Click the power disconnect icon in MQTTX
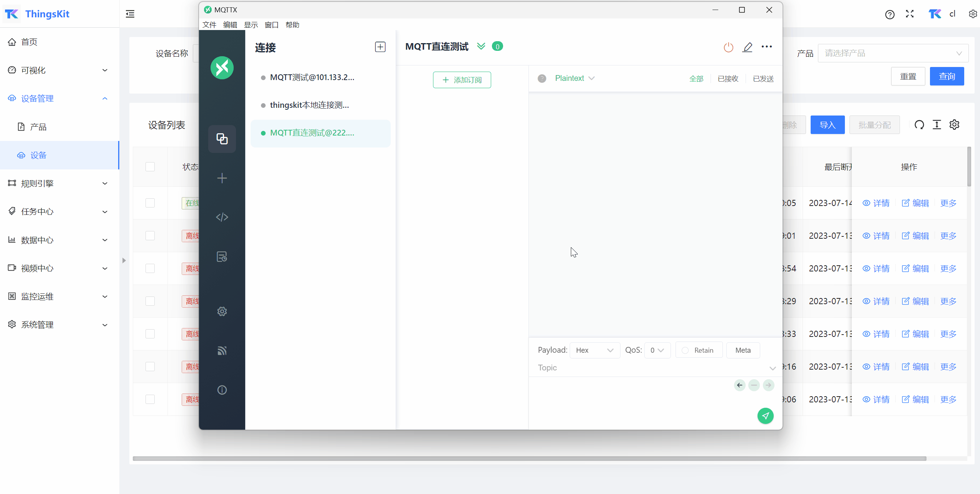Image resolution: width=980 pixels, height=494 pixels. (x=728, y=47)
